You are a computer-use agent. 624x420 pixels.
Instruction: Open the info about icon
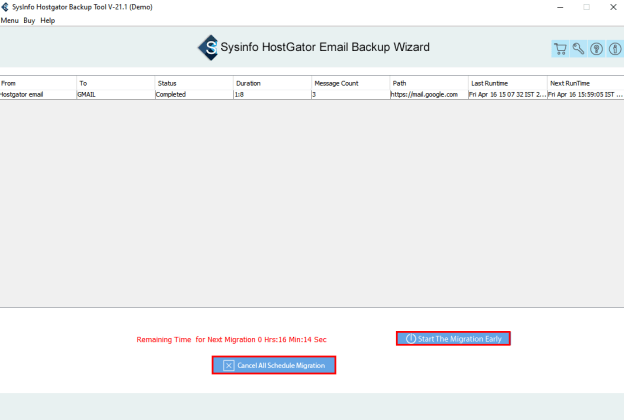click(x=615, y=49)
